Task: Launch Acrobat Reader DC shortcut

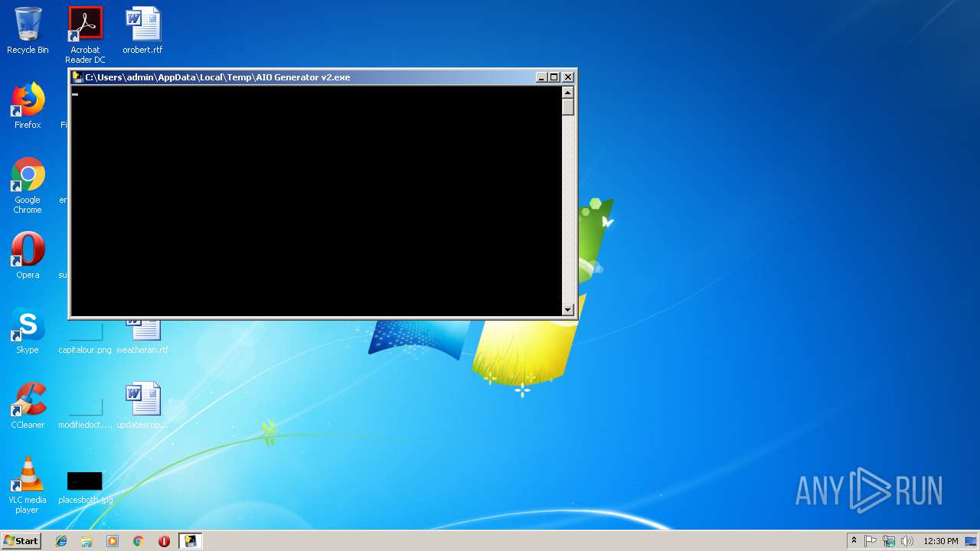Action: (85, 34)
